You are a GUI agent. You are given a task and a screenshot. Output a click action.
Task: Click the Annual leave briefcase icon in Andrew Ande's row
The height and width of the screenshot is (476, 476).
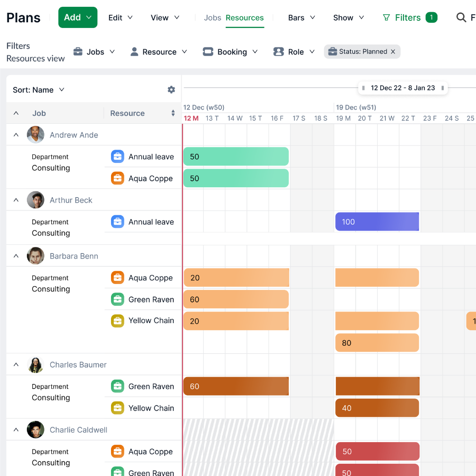click(x=117, y=156)
